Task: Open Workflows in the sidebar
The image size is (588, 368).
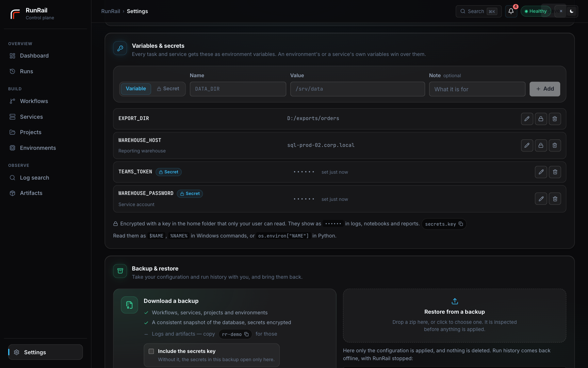Action: [45, 101]
